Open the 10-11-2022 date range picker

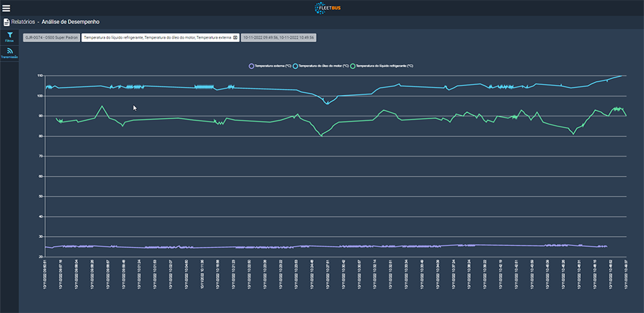point(279,38)
